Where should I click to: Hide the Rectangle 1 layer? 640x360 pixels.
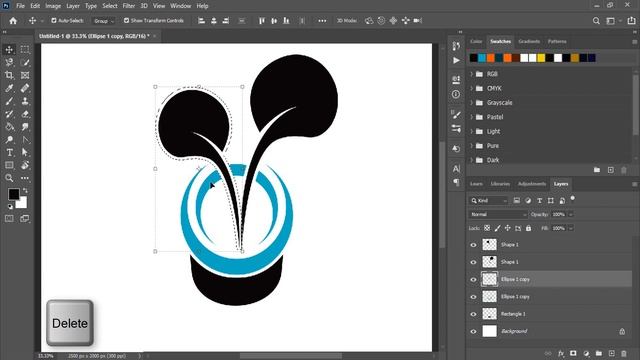coord(473,314)
